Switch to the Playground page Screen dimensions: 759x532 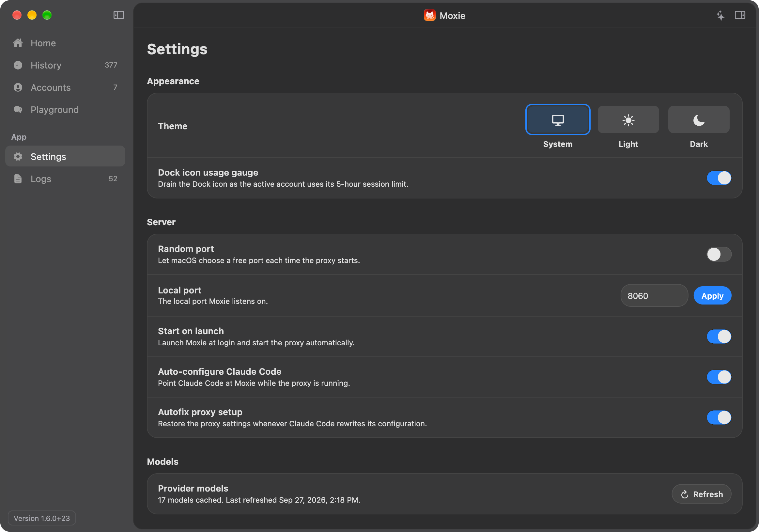(65, 109)
